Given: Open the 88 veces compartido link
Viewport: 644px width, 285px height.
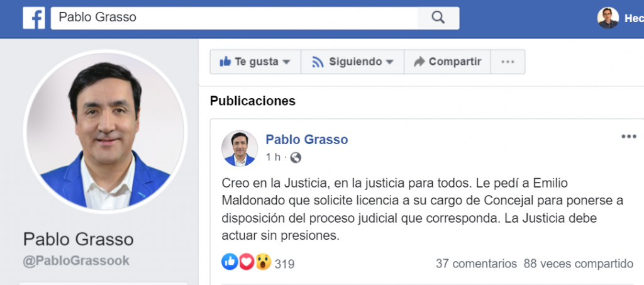Looking at the screenshot, I should point(579,263).
